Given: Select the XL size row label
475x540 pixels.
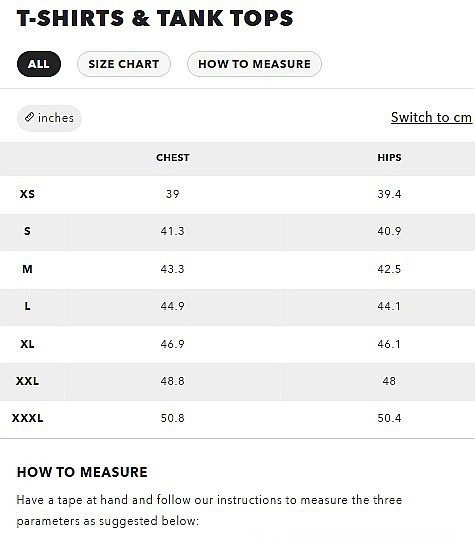Looking at the screenshot, I should click(27, 344).
